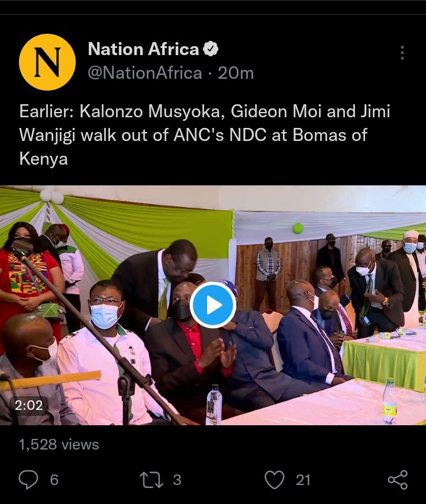Image resolution: width=426 pixels, height=504 pixels.
Task: Play the video with the blue play button
Action: coord(213,305)
